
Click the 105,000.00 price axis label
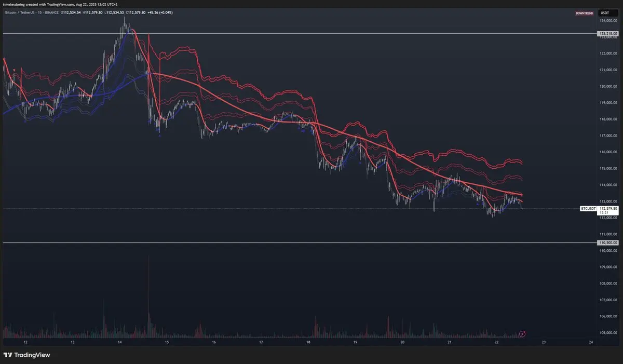[x=608, y=333]
